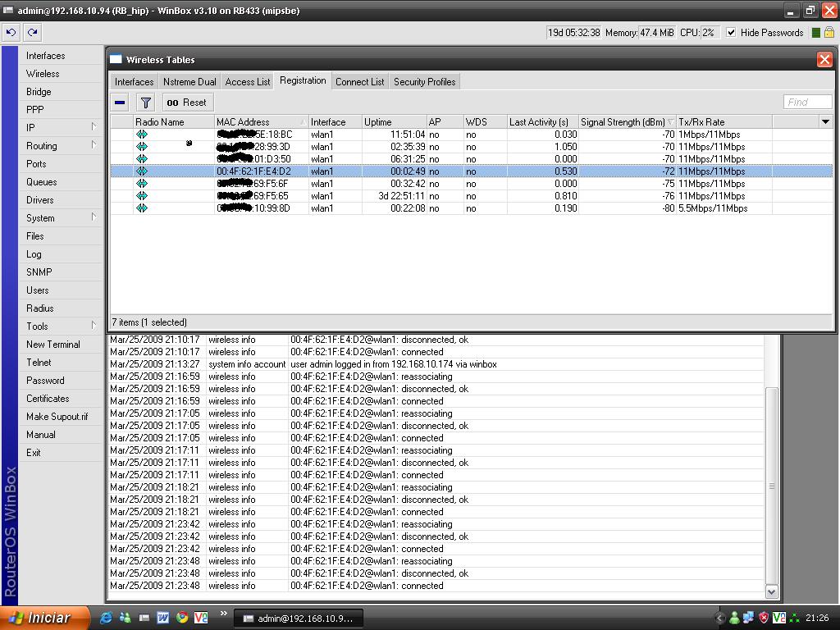Viewport: 840px width, 630px height.
Task: Toggle the Hide Passwords checkbox
Action: tap(731, 33)
